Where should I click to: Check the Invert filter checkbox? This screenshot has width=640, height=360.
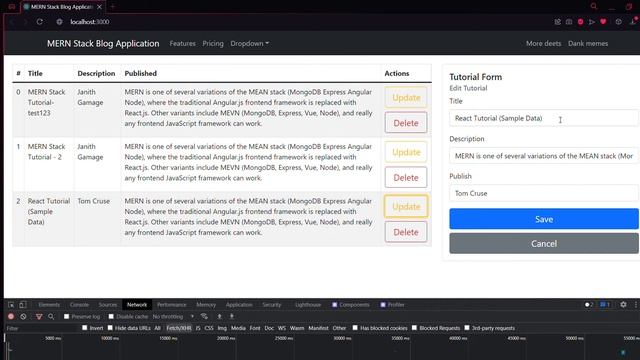pos(84,328)
